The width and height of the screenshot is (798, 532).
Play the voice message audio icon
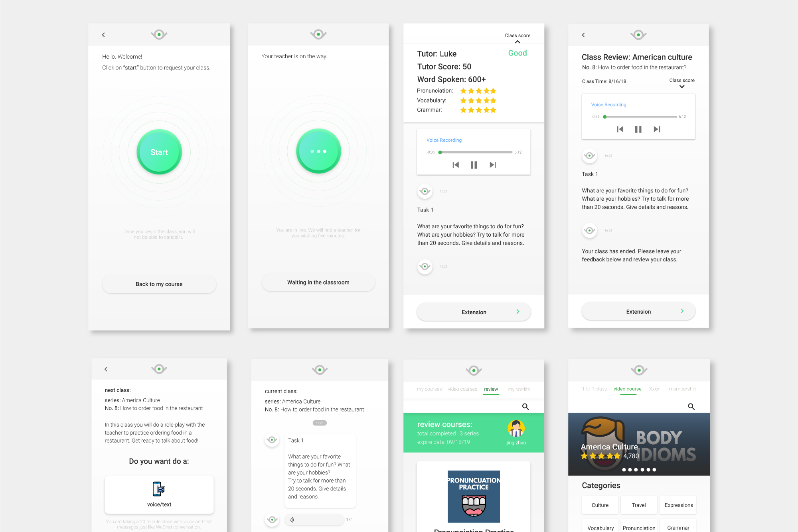292,520
